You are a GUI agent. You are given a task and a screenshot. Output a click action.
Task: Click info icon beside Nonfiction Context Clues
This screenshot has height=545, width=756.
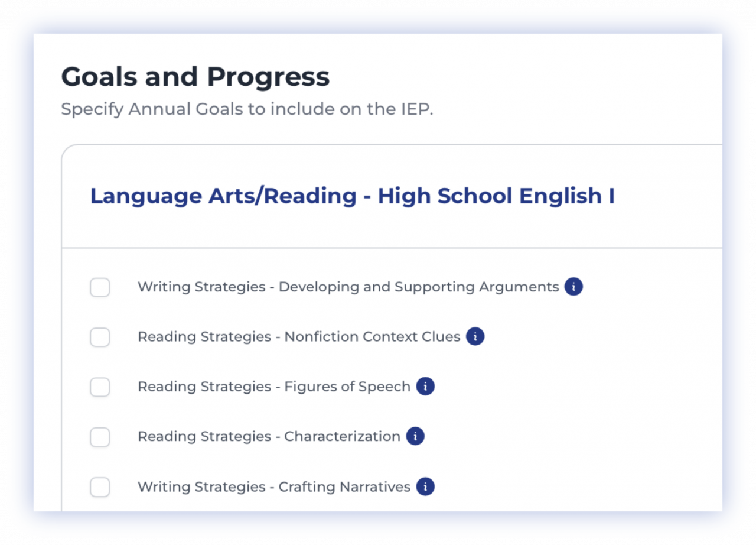[x=475, y=337]
